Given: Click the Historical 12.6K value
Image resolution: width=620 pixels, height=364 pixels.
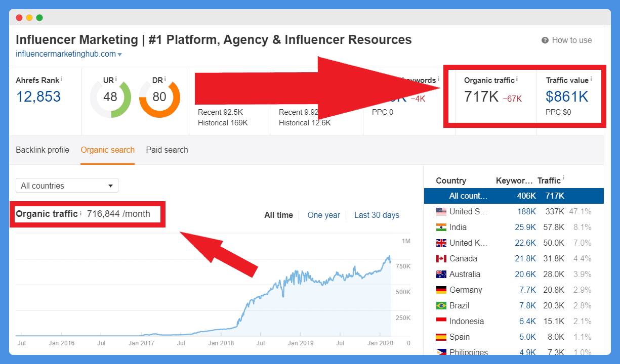Looking at the screenshot, I should click(x=305, y=122).
